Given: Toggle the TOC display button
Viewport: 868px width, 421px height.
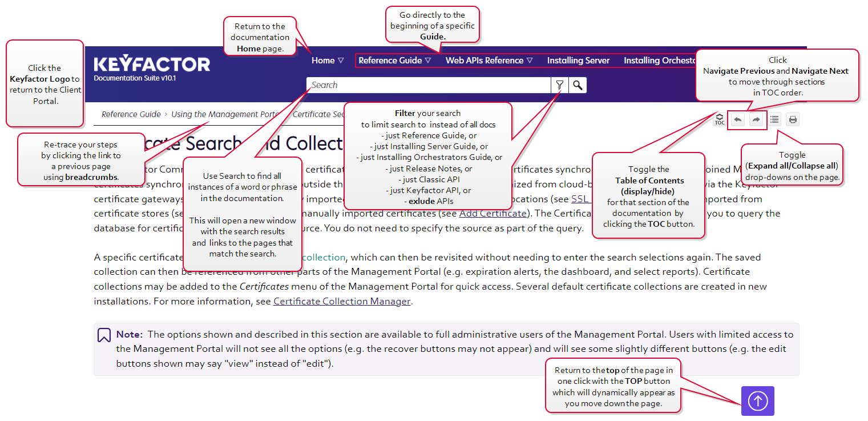Looking at the screenshot, I should pos(720,119).
